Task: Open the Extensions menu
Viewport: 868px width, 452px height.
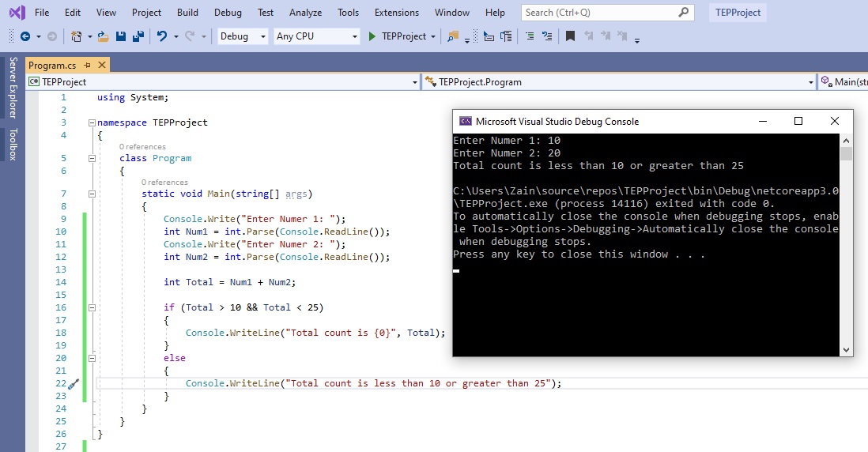Action: tap(397, 12)
